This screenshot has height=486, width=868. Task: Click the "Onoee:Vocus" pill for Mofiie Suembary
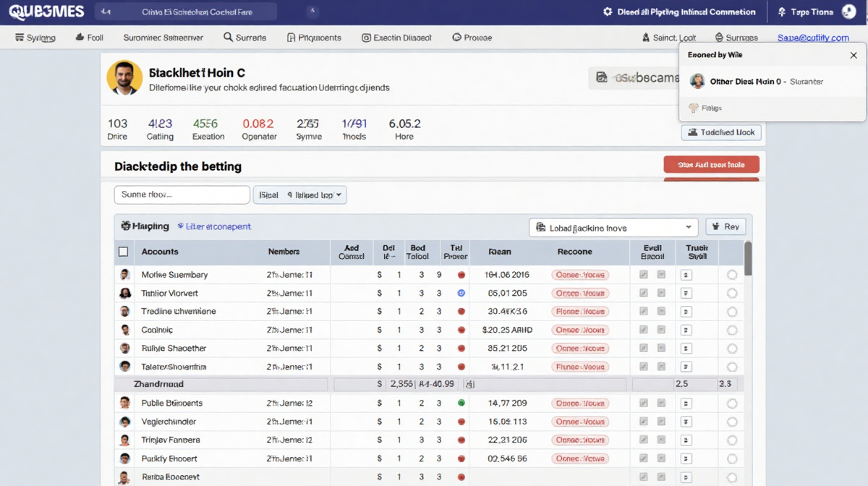point(580,275)
